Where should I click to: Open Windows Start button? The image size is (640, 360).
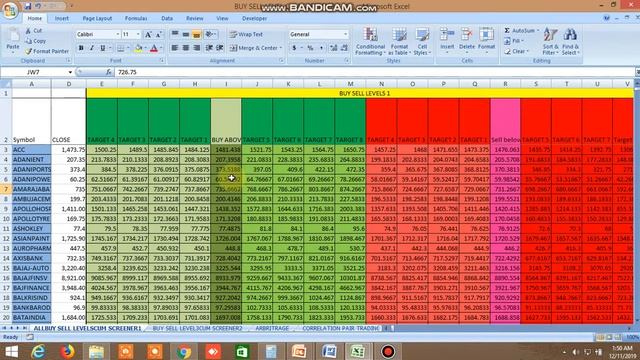11,351
